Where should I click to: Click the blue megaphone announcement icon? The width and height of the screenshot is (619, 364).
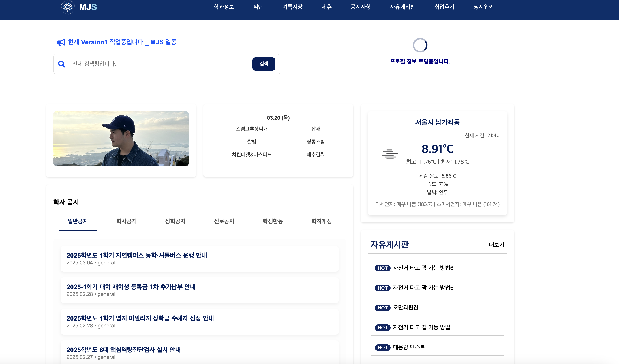coord(61,42)
